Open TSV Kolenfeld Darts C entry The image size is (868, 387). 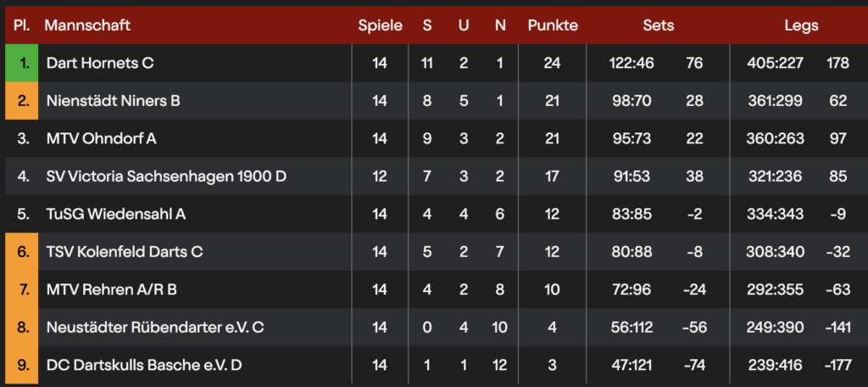coord(125,252)
